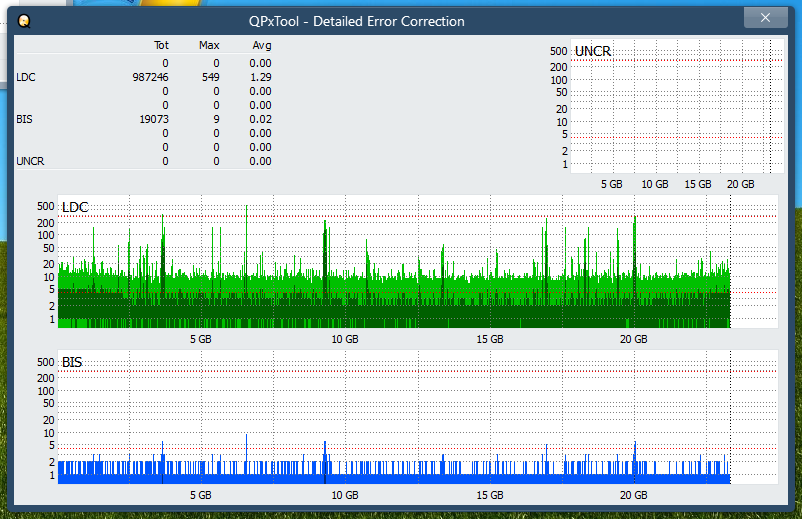
Task: Click the LDC row label in the table
Action: click(26, 77)
